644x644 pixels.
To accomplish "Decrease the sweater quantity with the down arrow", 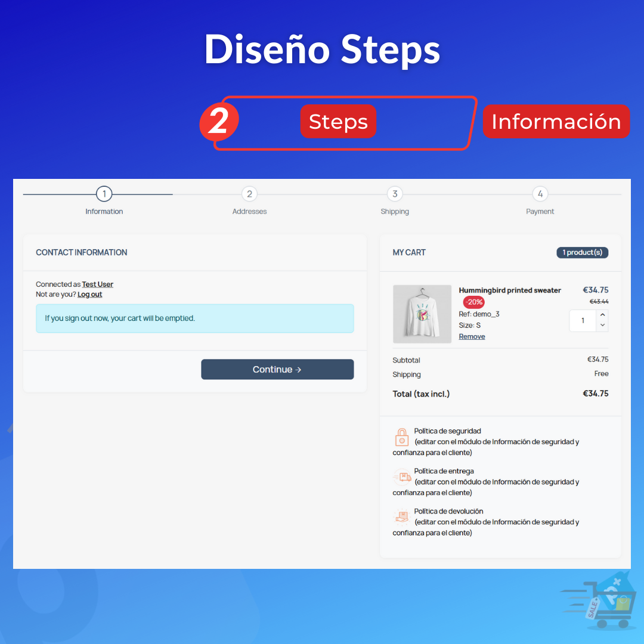I will coord(602,325).
